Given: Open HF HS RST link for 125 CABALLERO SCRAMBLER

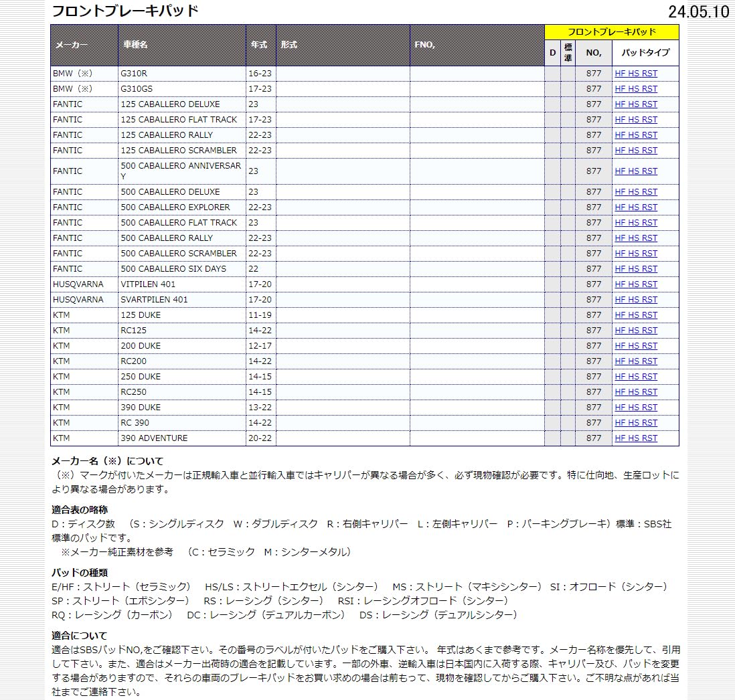Looking at the screenshot, I should [636, 151].
